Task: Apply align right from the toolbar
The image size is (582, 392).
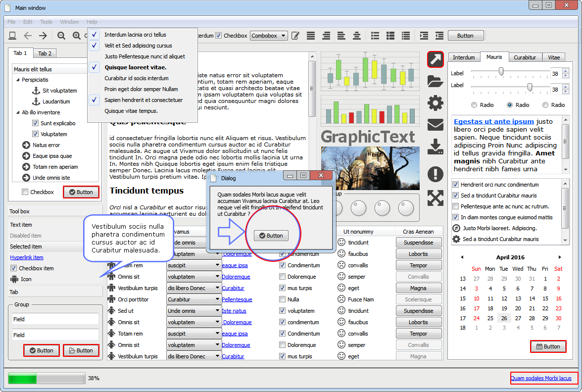Action: tap(326, 36)
